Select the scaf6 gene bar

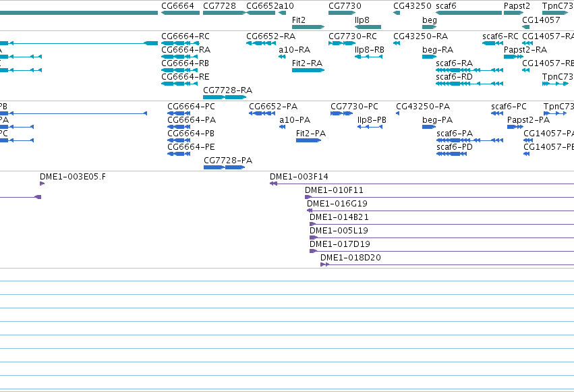click(x=469, y=13)
